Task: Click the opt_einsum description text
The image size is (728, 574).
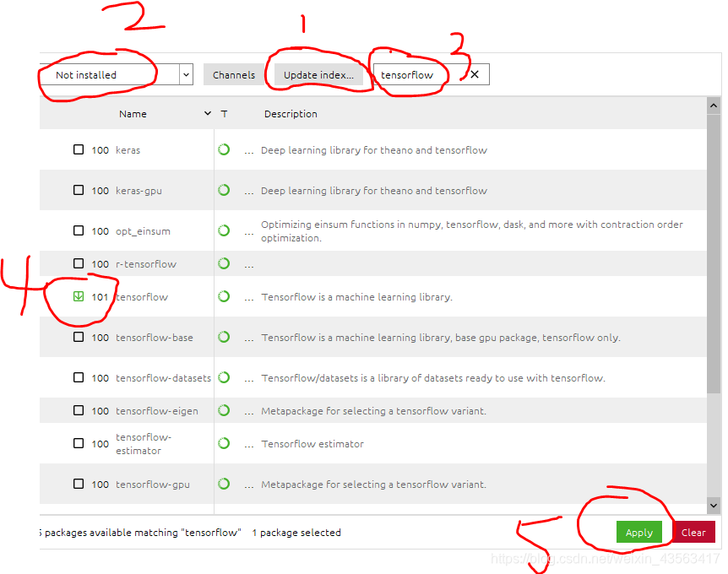Action: 472,231
